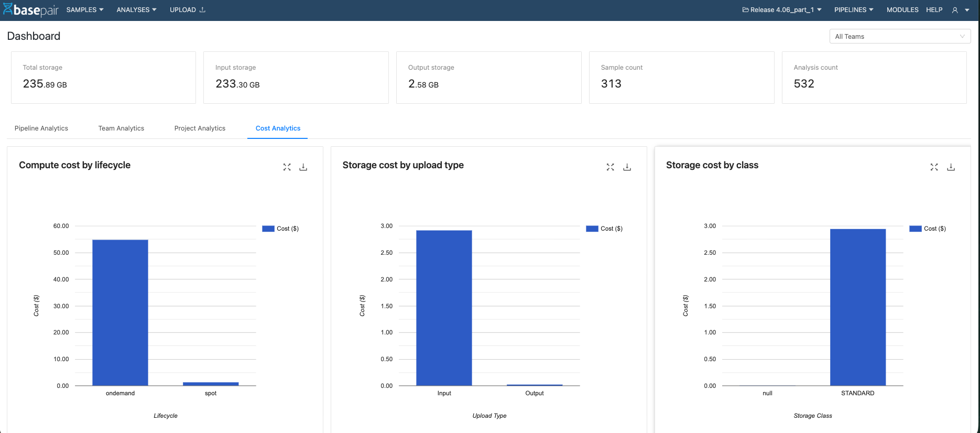Toggle Cost ($) legend swatch in lifecycle chart
The image size is (980, 433).
[x=268, y=229]
